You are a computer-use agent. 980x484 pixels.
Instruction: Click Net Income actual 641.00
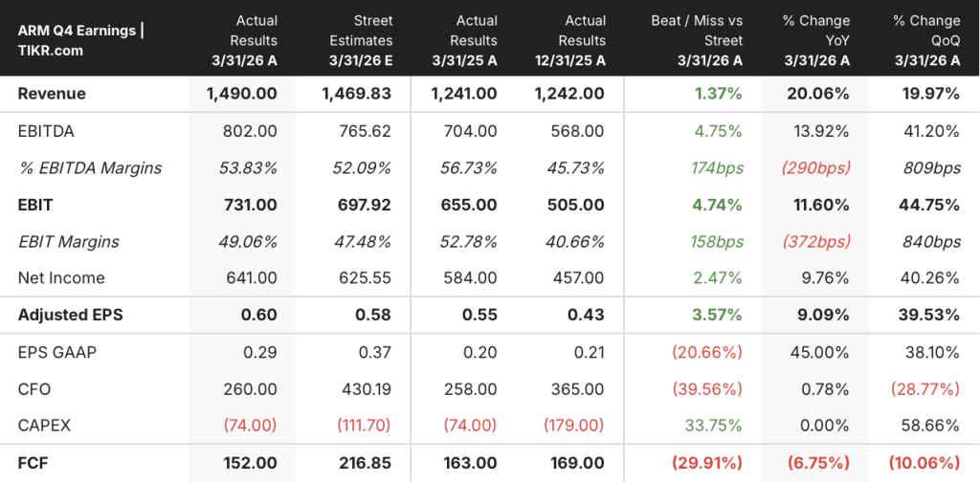[x=251, y=278]
